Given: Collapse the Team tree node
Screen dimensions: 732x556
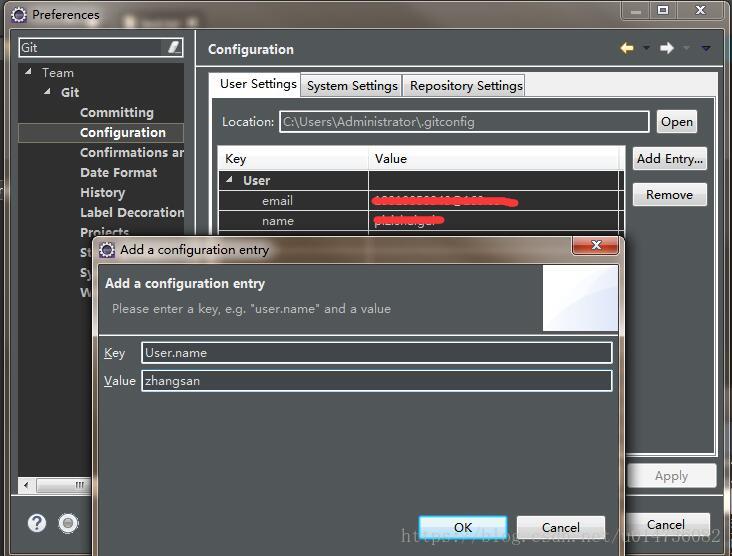Looking at the screenshot, I should (x=28, y=72).
